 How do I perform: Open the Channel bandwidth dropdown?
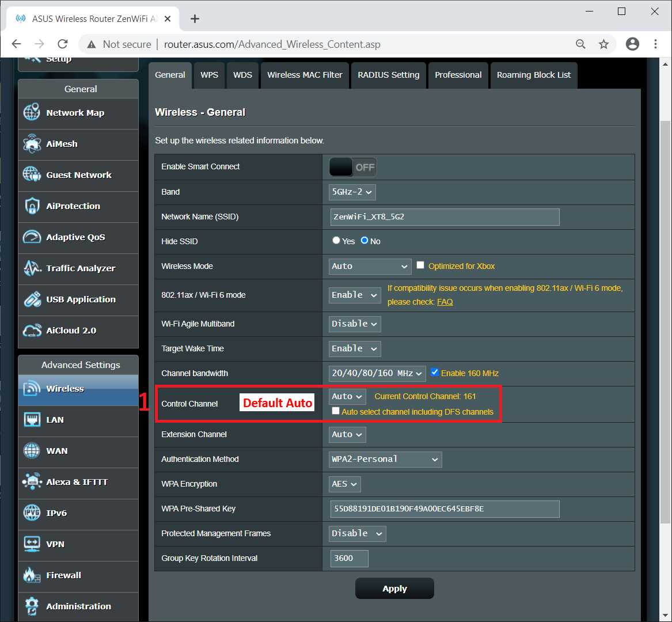377,373
